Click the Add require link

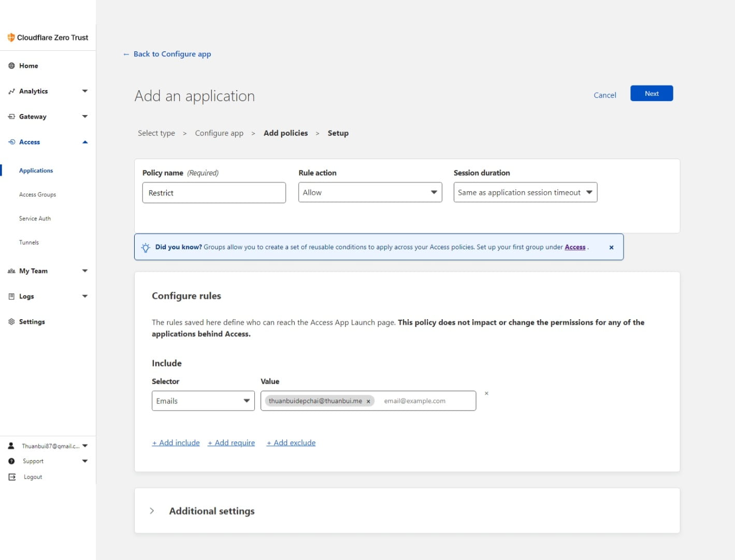coord(231,443)
